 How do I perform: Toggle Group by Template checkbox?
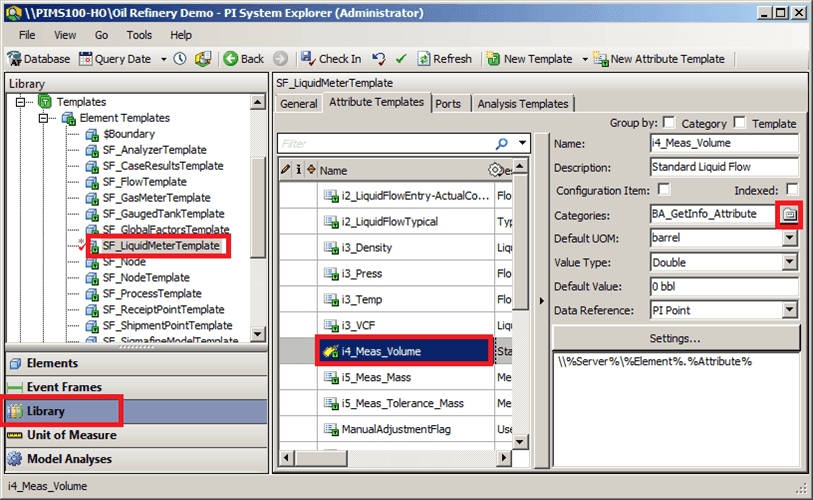click(x=740, y=122)
